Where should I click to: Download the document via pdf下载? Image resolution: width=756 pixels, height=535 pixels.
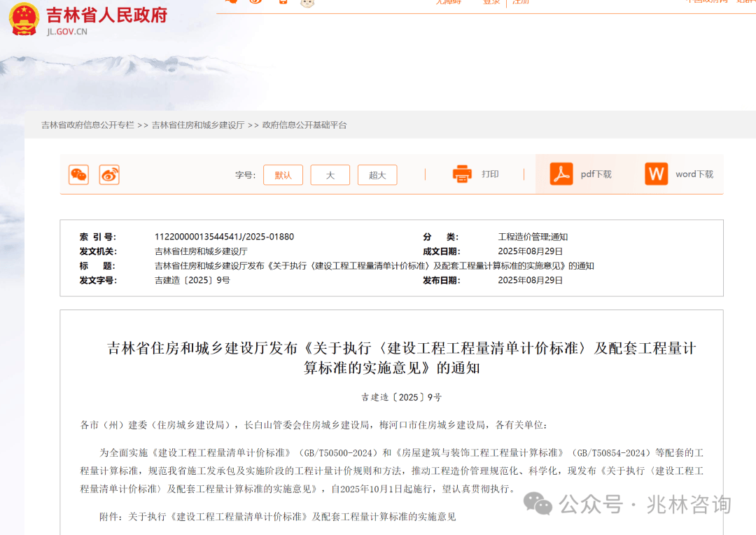[x=596, y=174]
